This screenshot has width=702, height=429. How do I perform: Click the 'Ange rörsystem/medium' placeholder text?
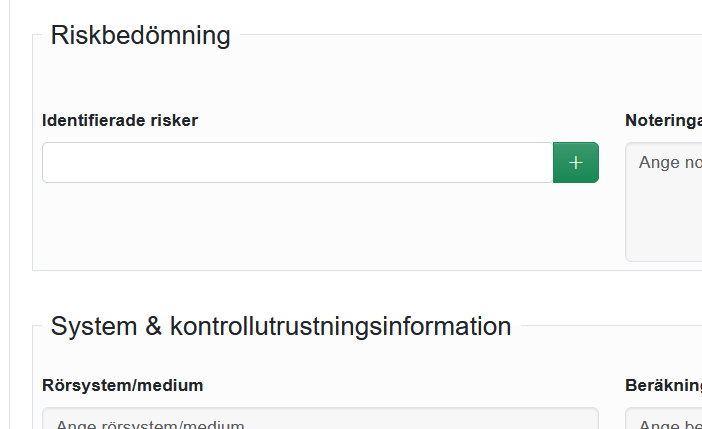point(150,424)
